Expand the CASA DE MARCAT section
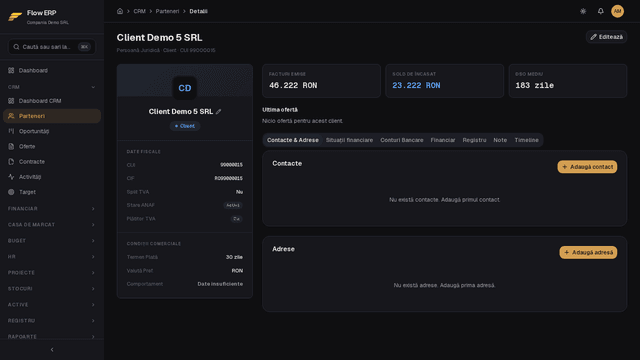This screenshot has height=360, width=640. point(52,224)
